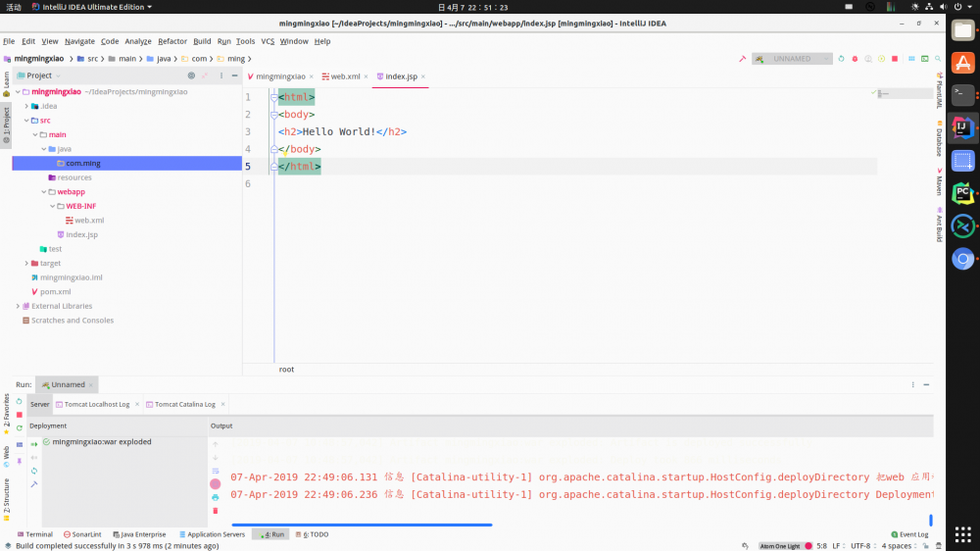
Task: Click the green terminal-style toolbar icon
Action: [x=924, y=59]
